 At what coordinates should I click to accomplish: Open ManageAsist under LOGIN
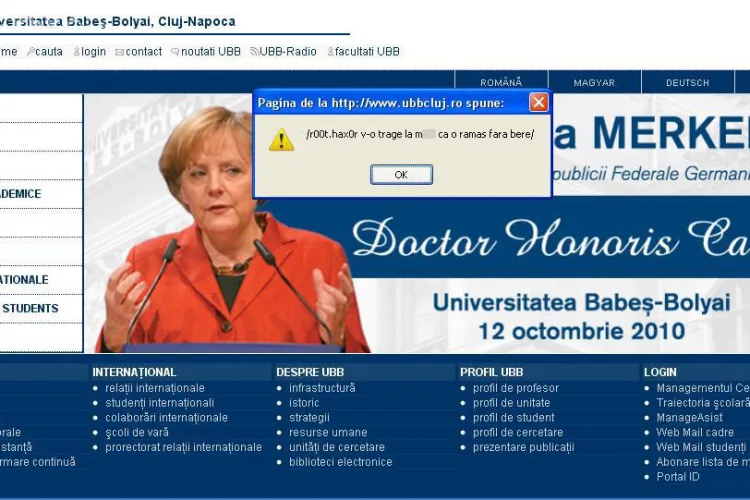pos(689,418)
